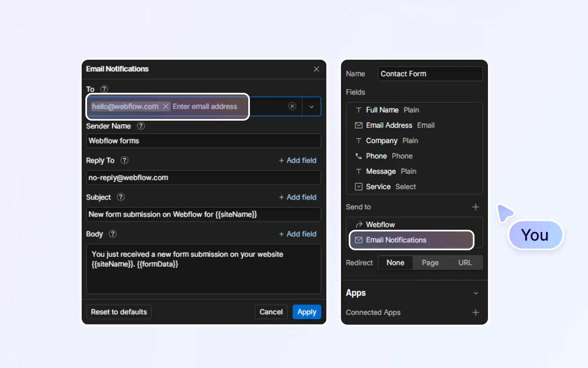Clear all recipients in To field
The width and height of the screenshot is (588, 368).
292,106
